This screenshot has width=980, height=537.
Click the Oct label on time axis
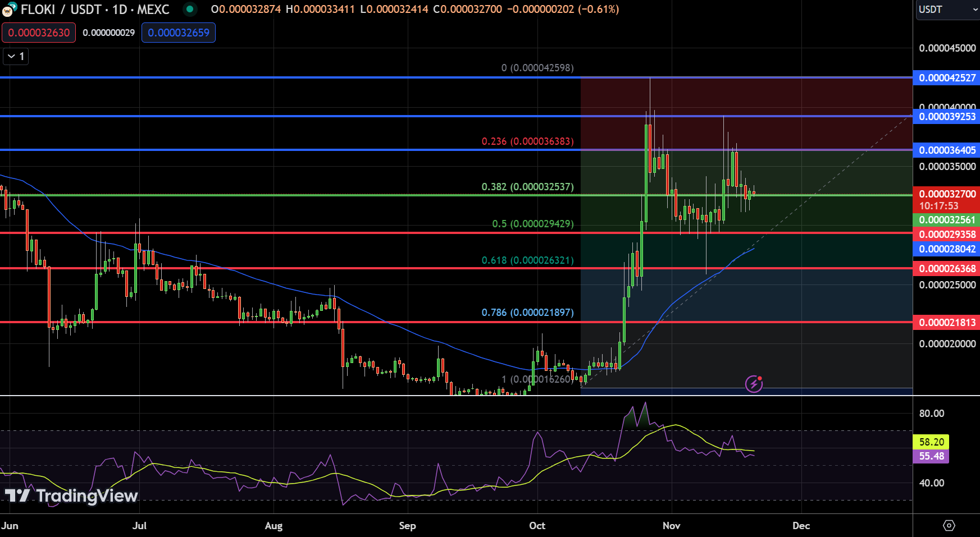(x=537, y=526)
